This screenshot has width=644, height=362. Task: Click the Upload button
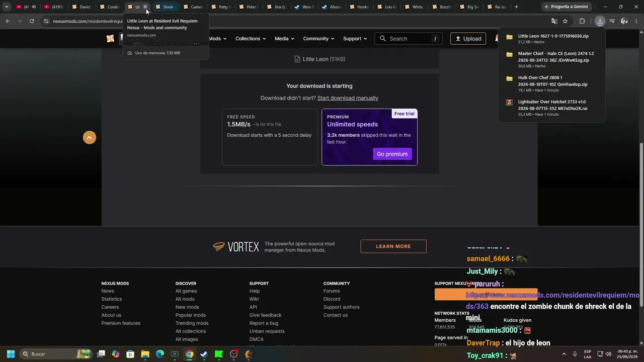click(x=468, y=39)
